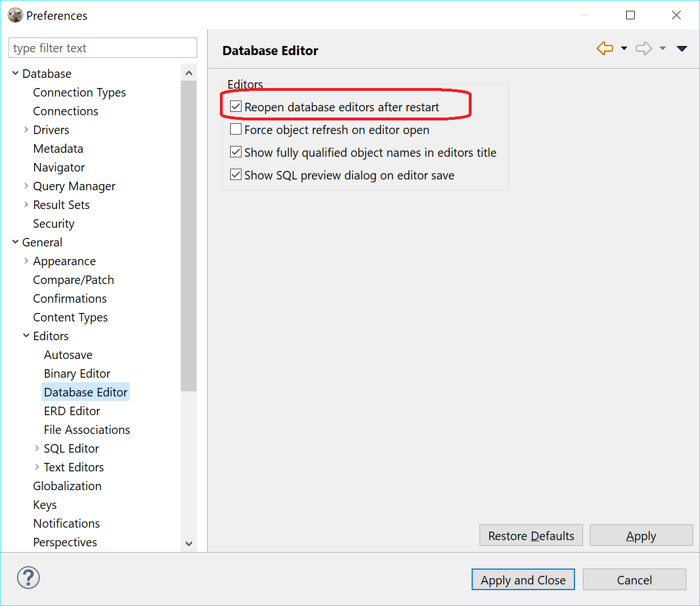The height and width of the screenshot is (606, 700).
Task: Open the Help question mark icon
Action: [28, 578]
